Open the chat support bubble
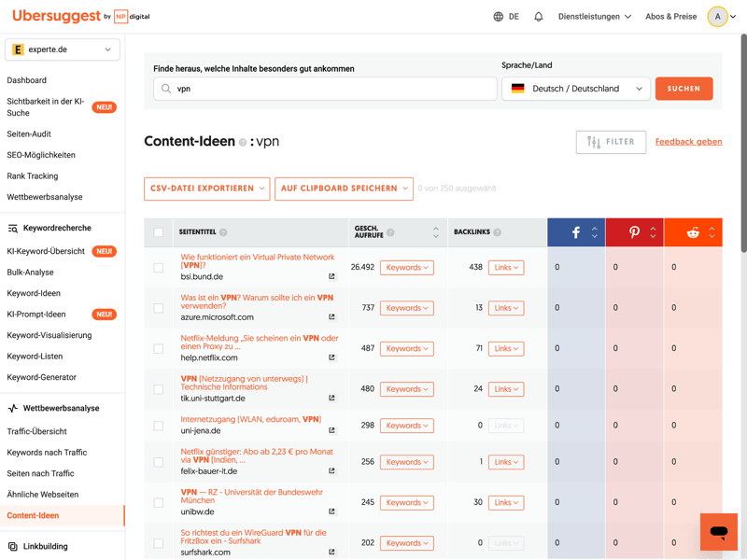 [718, 532]
